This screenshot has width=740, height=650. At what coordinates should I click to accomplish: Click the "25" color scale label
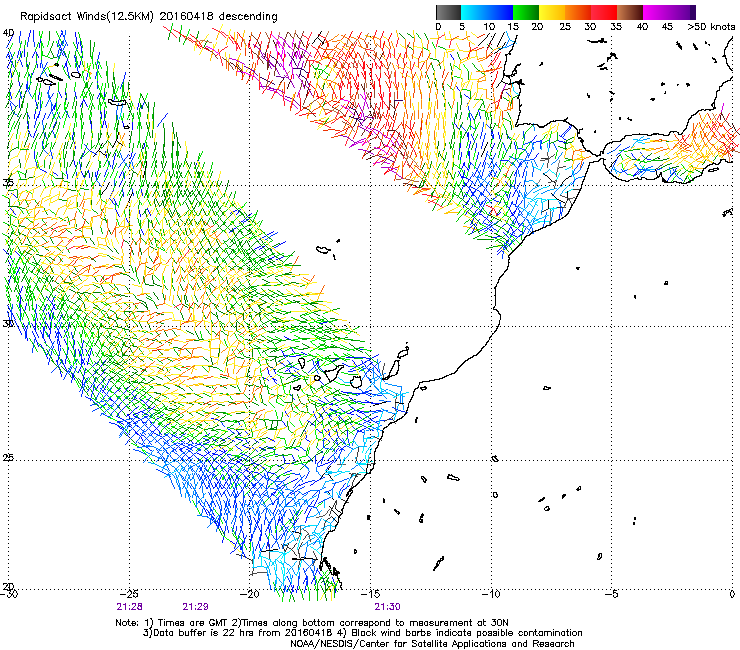[565, 27]
